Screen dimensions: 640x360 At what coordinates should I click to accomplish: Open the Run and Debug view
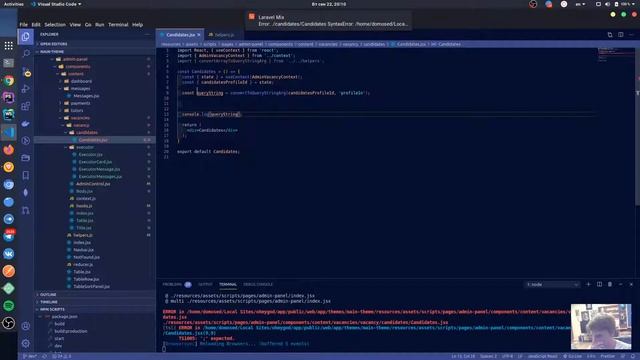coord(26,89)
